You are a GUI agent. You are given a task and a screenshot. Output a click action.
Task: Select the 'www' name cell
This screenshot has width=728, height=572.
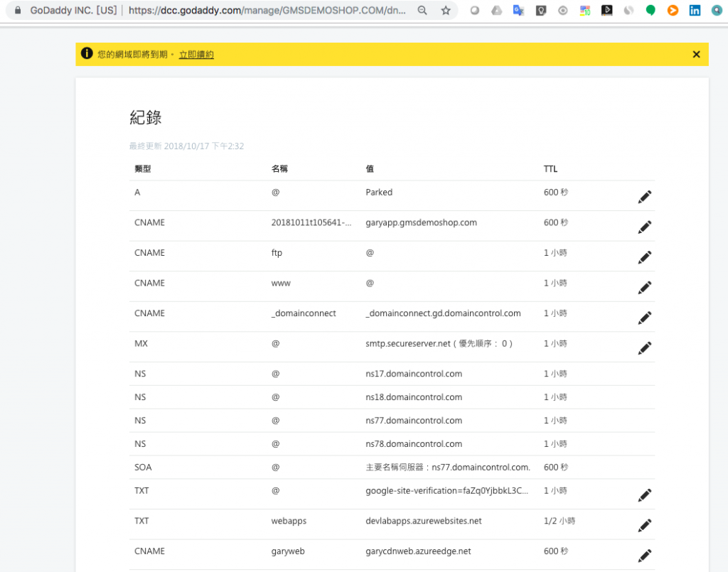tap(281, 283)
